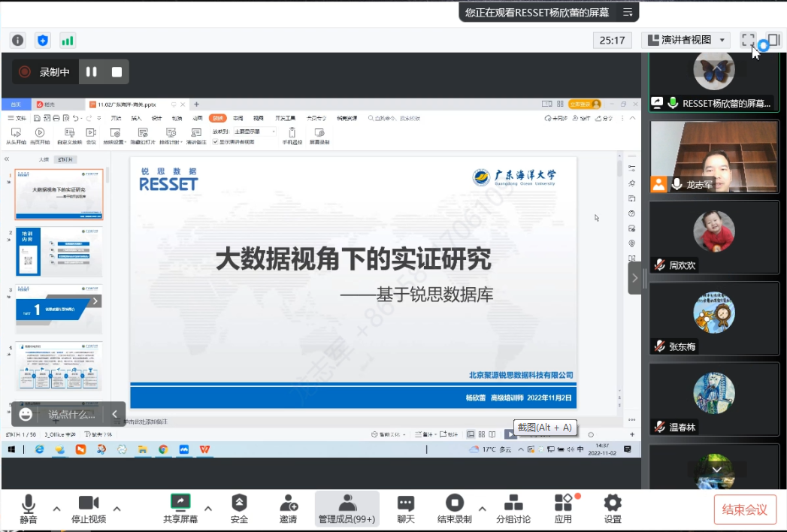The width and height of the screenshot is (787, 532).
Task: Pause the meeting recording
Action: (x=92, y=72)
